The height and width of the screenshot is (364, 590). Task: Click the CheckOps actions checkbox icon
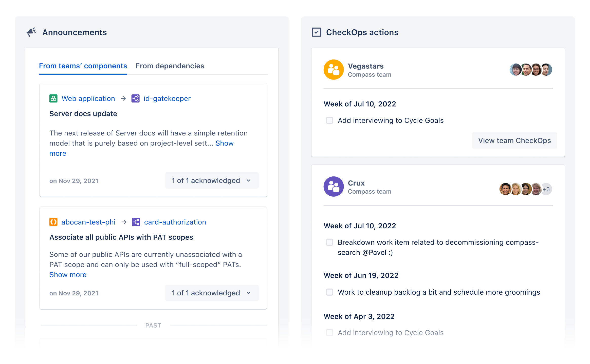click(316, 32)
